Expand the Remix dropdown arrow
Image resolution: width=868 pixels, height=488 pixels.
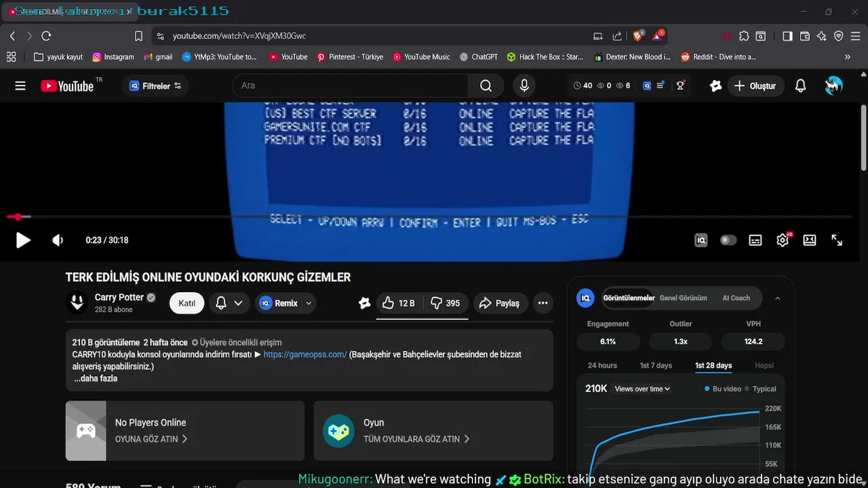309,304
